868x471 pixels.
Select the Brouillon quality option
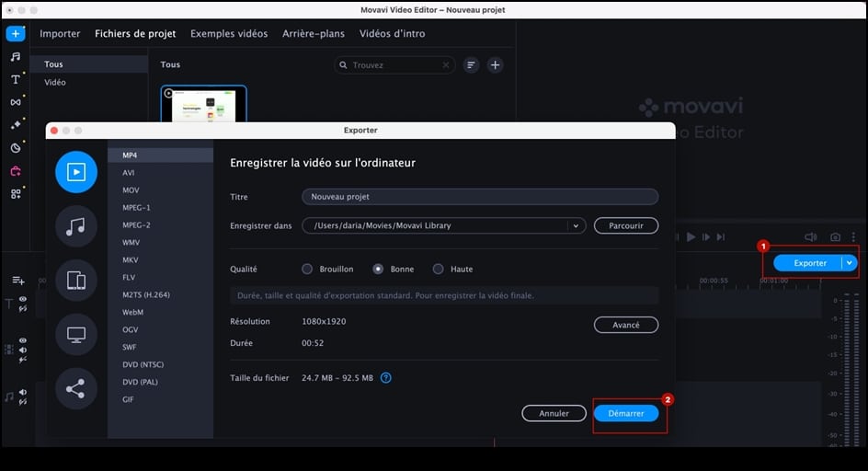307,270
